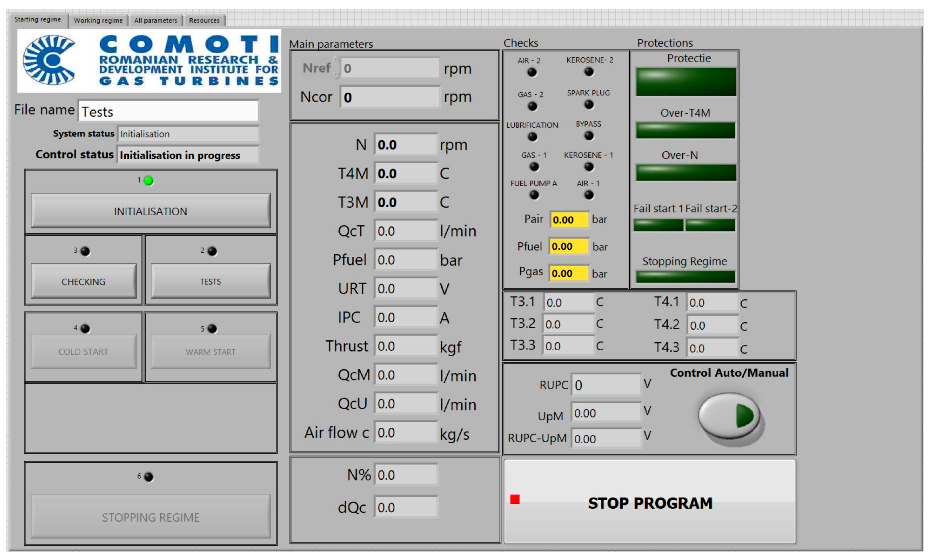
Task: Click the Over-T4M protection indicator
Action: point(685,130)
